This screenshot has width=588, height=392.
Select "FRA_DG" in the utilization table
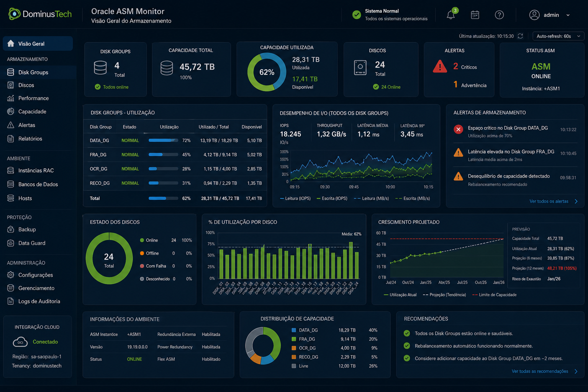98,155
